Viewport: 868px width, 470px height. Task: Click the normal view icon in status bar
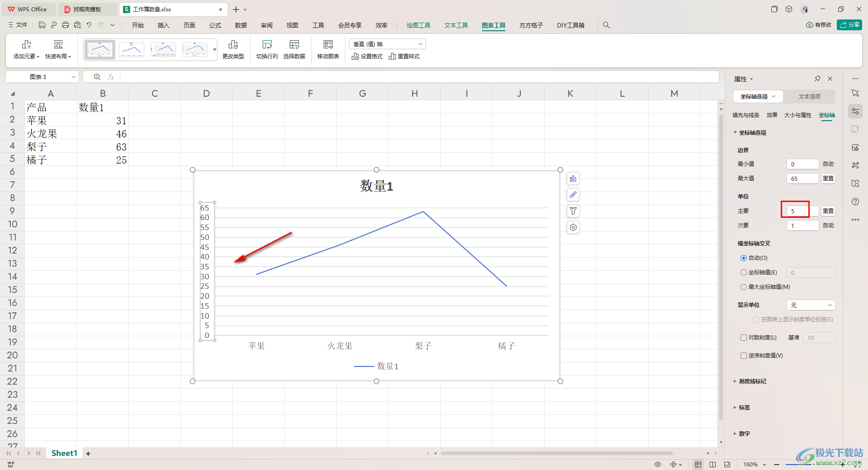698,465
